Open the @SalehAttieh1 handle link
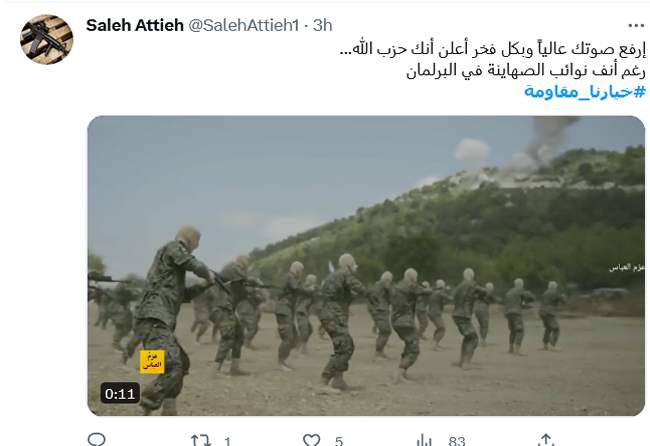This screenshot has width=650, height=446. (x=243, y=25)
